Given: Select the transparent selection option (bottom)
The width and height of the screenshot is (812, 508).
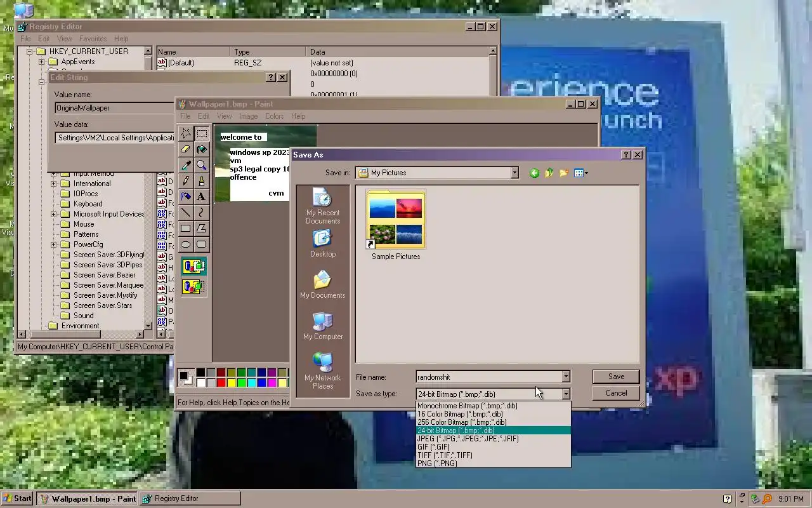Looking at the screenshot, I should point(193,286).
